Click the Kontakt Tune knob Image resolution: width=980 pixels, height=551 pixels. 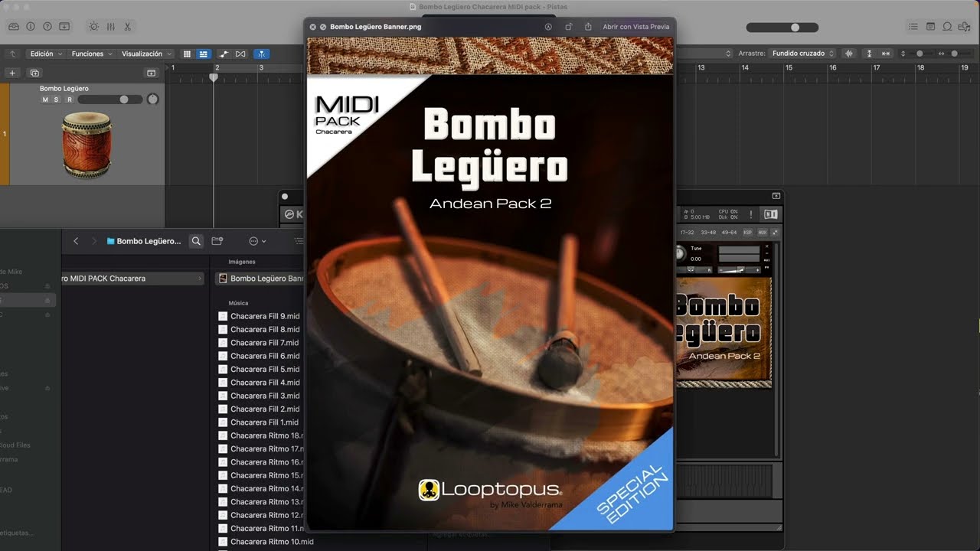[x=680, y=253]
